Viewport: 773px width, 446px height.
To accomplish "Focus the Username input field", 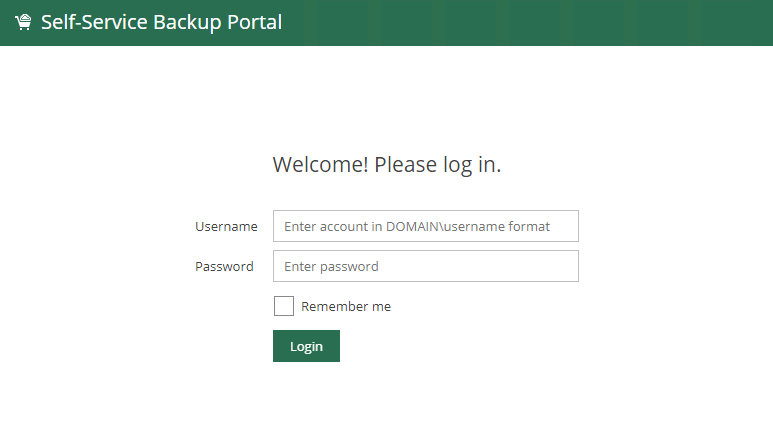I will point(425,226).
